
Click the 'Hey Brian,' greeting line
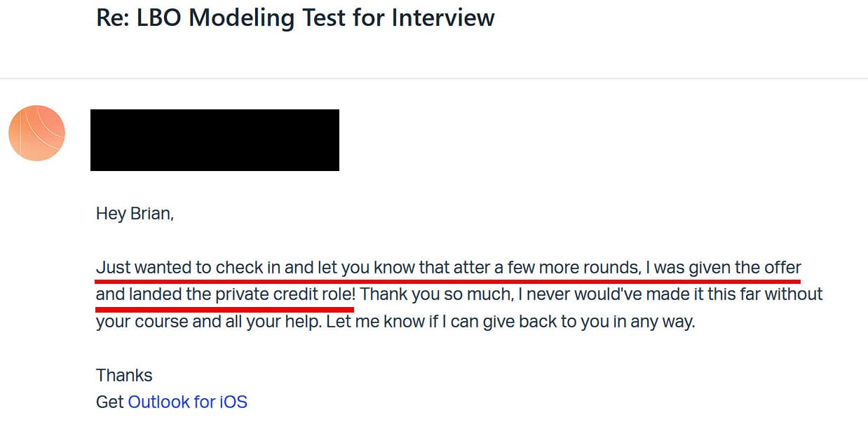(x=135, y=213)
